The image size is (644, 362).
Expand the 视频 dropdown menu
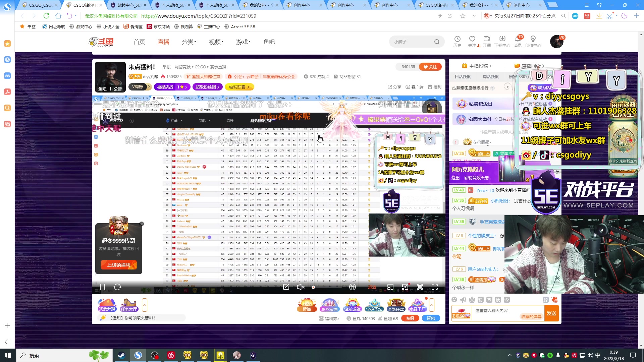[216, 42]
